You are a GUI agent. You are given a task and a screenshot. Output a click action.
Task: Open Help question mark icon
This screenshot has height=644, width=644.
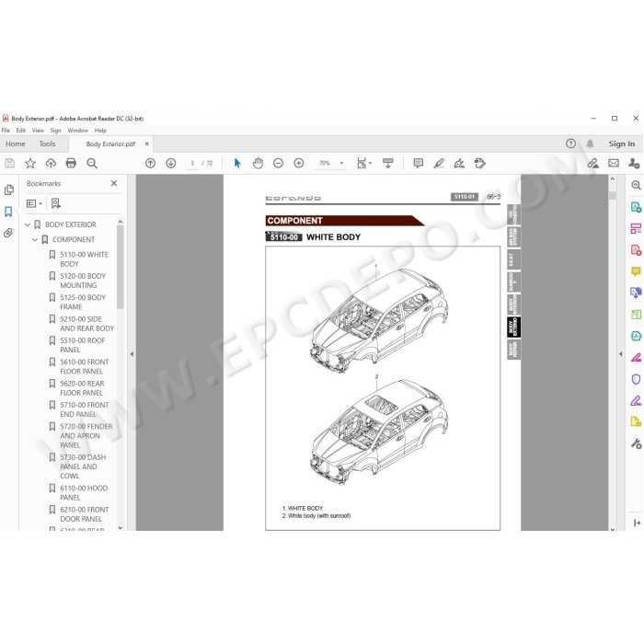[x=570, y=144]
